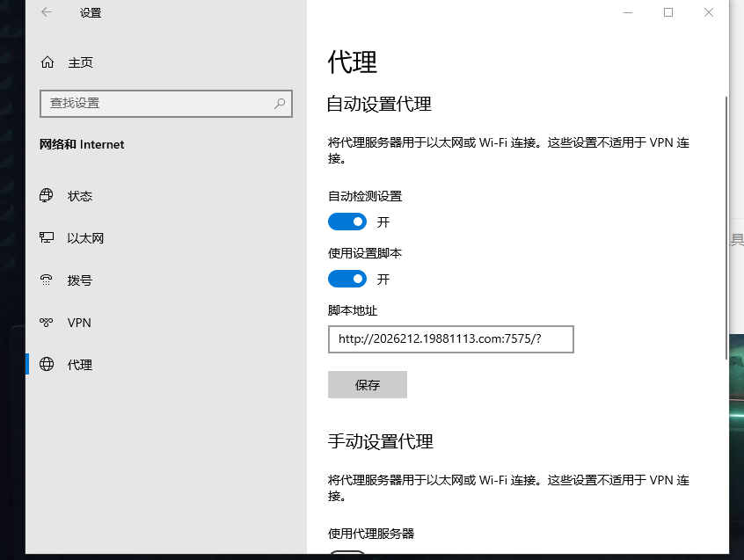Maximize the Settings window
This screenshot has height=560, width=744.
tap(668, 12)
